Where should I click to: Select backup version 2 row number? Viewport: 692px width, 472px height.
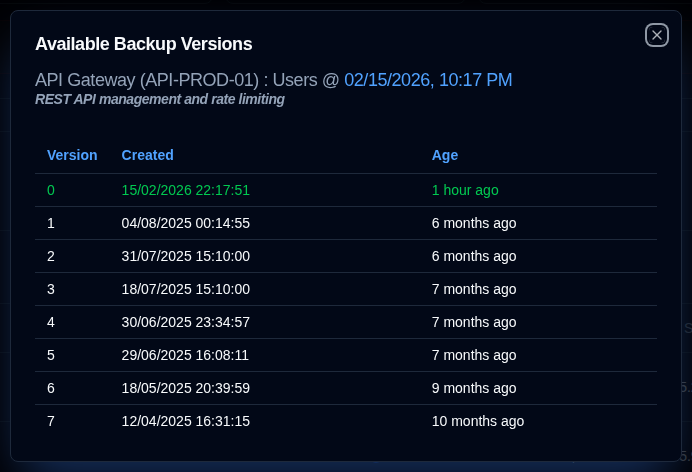[51, 256]
